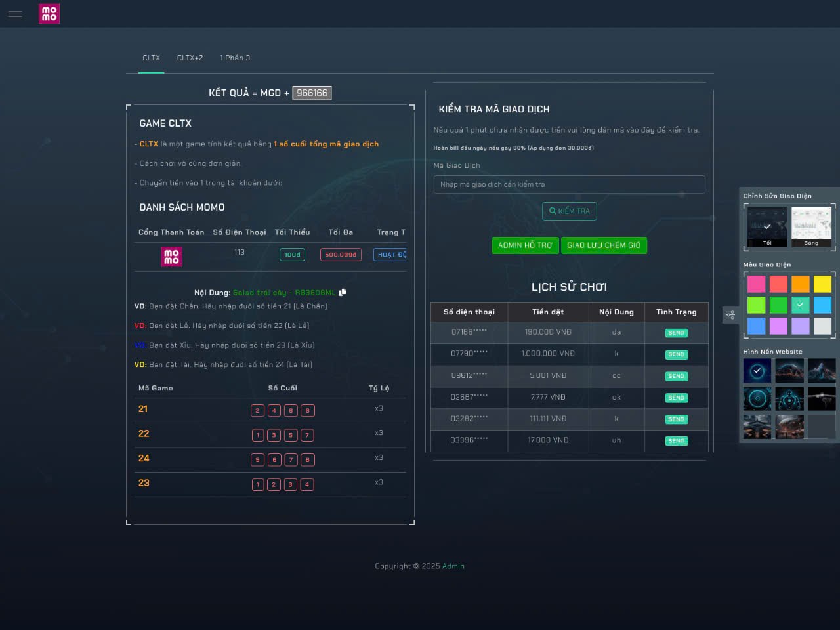Click SEND badge for 1.000.000 VNĐ row
Viewport: 840px width, 630px height.
pos(676,354)
